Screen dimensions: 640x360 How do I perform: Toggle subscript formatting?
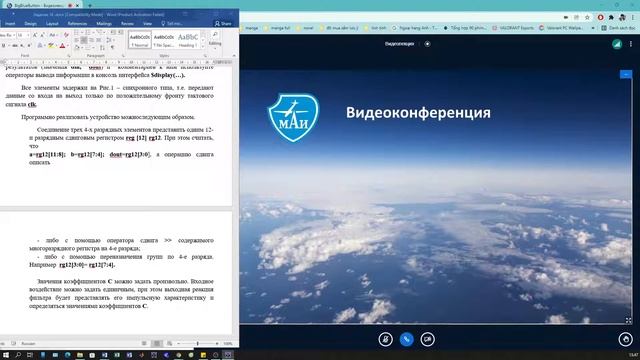point(22,45)
